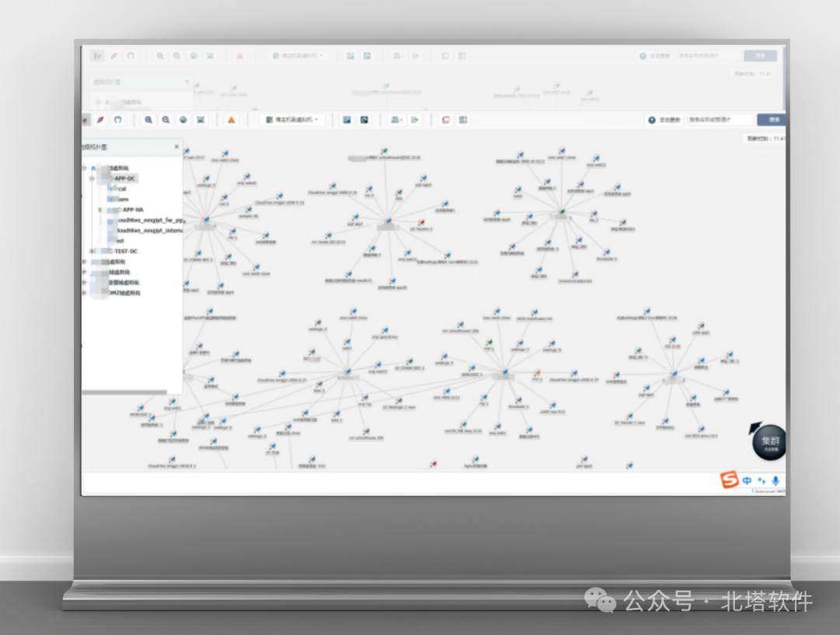This screenshot has width=840, height=635.
Task: Click the zoom in magnifier icon
Action: pyautogui.click(x=149, y=120)
